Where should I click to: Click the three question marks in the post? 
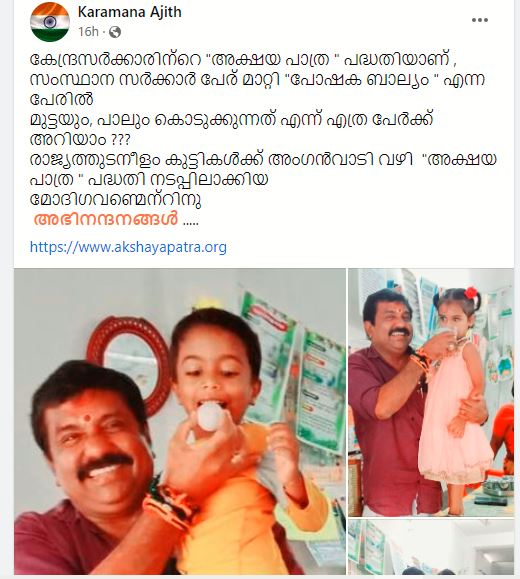(x=120, y=140)
